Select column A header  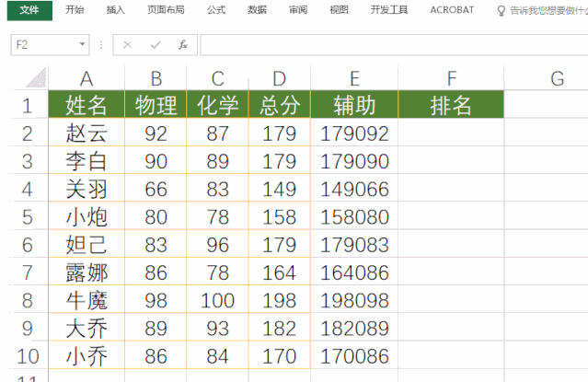(x=86, y=78)
